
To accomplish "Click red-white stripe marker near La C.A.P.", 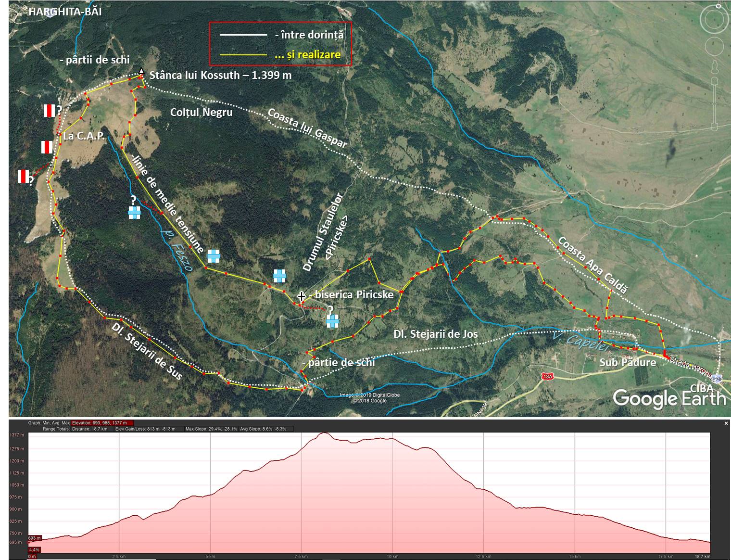I will 47,147.
